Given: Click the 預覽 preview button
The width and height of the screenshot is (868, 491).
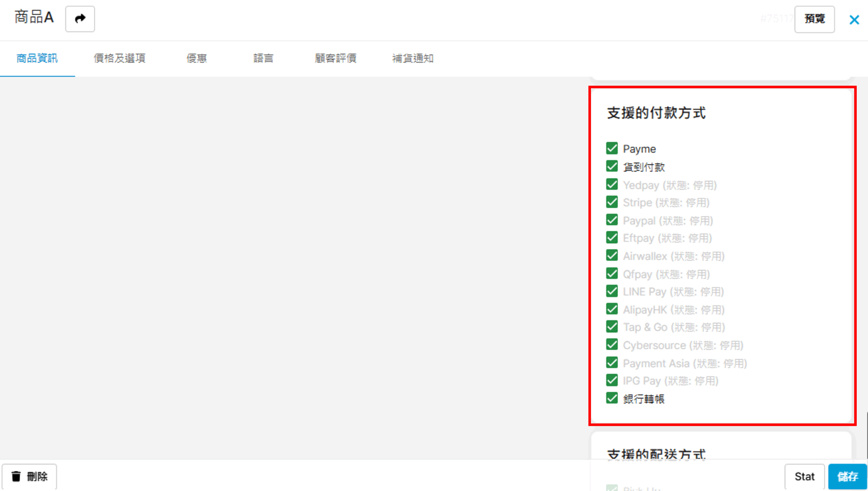Looking at the screenshot, I should point(814,19).
